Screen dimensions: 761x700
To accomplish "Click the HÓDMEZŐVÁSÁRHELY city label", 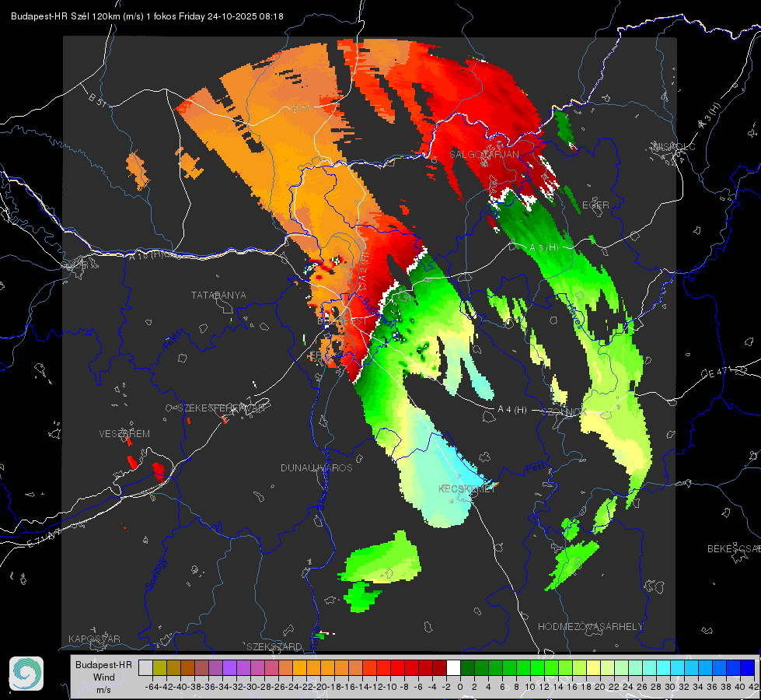I will pos(590,627).
